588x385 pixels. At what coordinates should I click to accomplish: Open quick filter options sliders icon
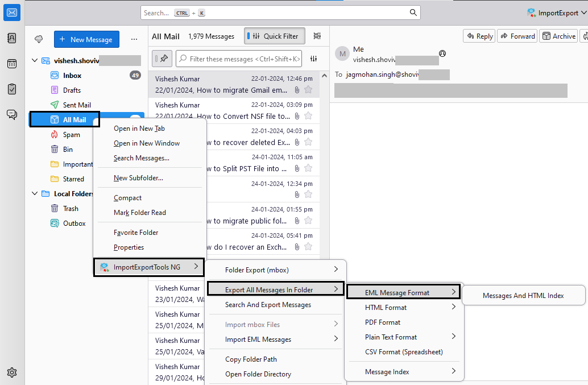[313, 59]
